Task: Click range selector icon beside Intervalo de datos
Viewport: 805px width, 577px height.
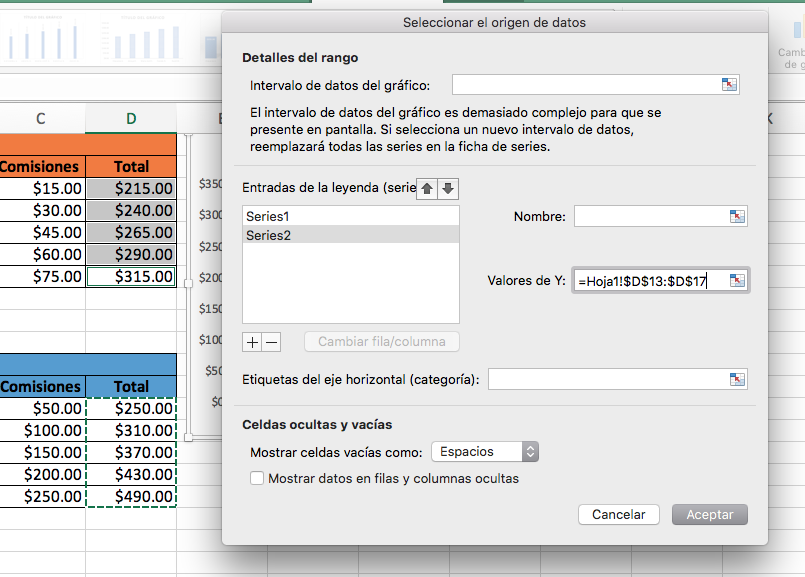Action: [729, 84]
